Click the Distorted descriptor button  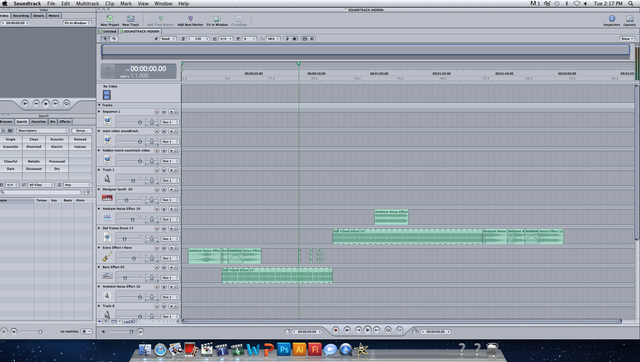34,147
